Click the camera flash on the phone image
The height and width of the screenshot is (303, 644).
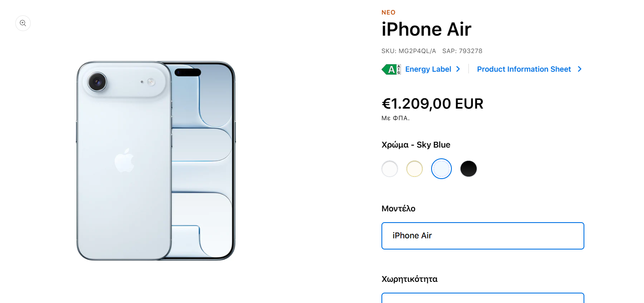[x=151, y=82]
